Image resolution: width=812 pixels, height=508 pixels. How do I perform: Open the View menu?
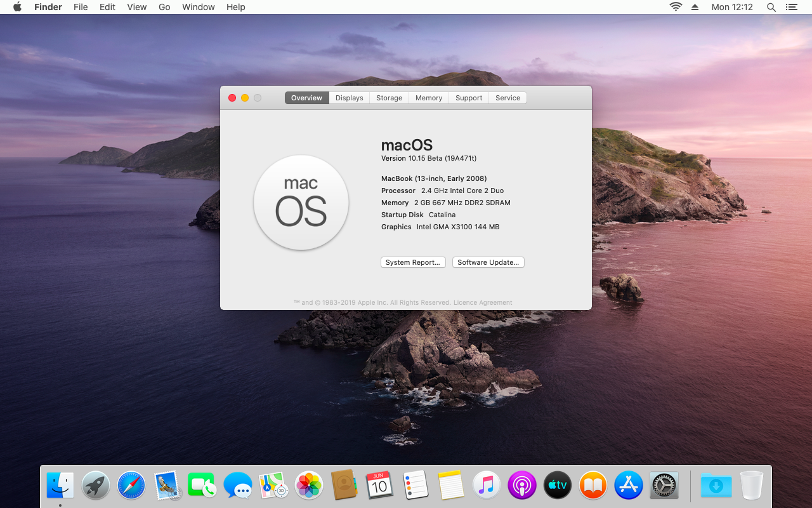pos(137,7)
